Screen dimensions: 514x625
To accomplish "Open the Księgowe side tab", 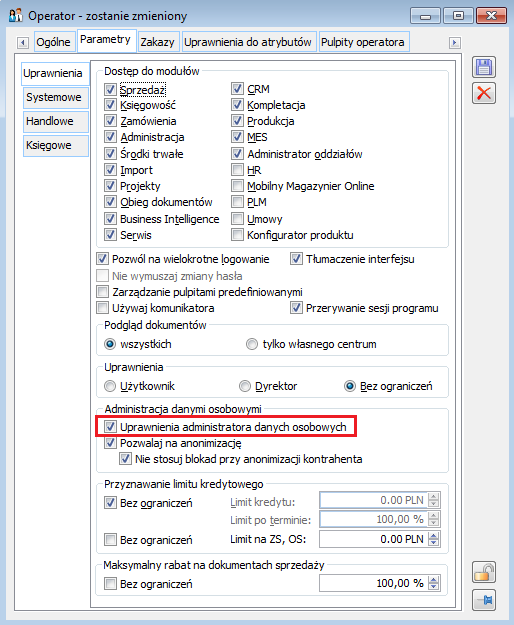I will pyautogui.click(x=54, y=145).
